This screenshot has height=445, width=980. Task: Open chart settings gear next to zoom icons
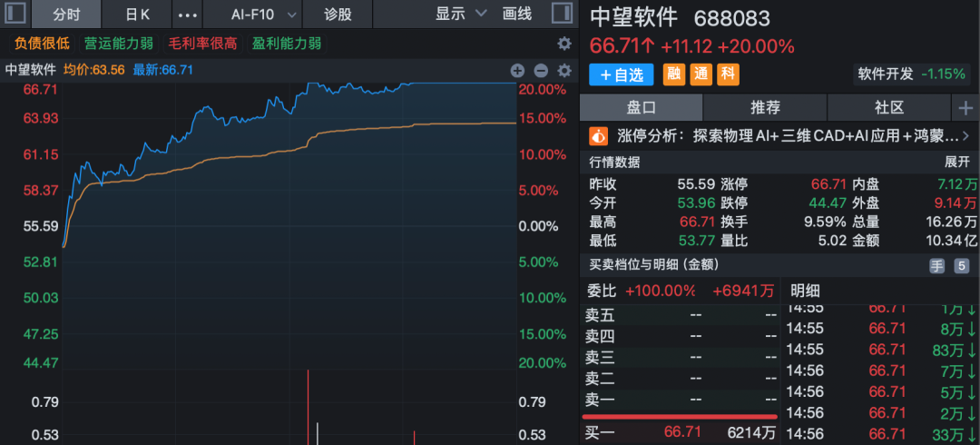(x=564, y=70)
